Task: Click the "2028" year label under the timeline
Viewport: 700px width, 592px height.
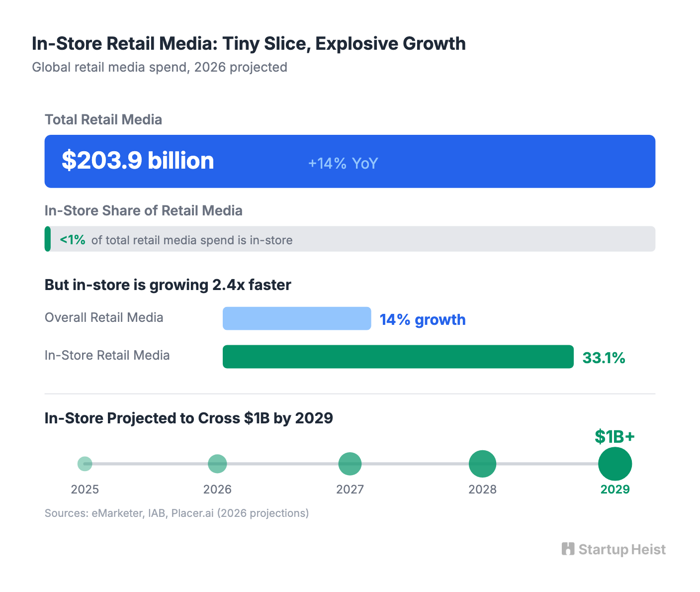Action: click(x=482, y=490)
